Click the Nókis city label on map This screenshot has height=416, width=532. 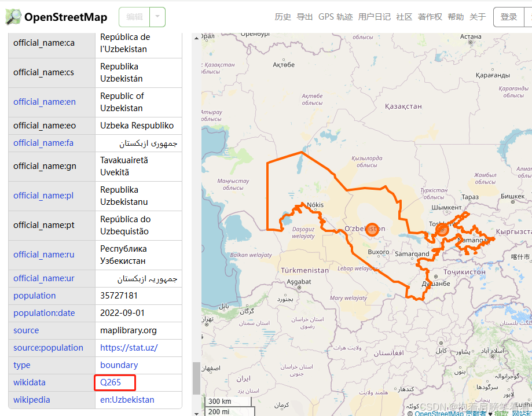tap(315, 205)
